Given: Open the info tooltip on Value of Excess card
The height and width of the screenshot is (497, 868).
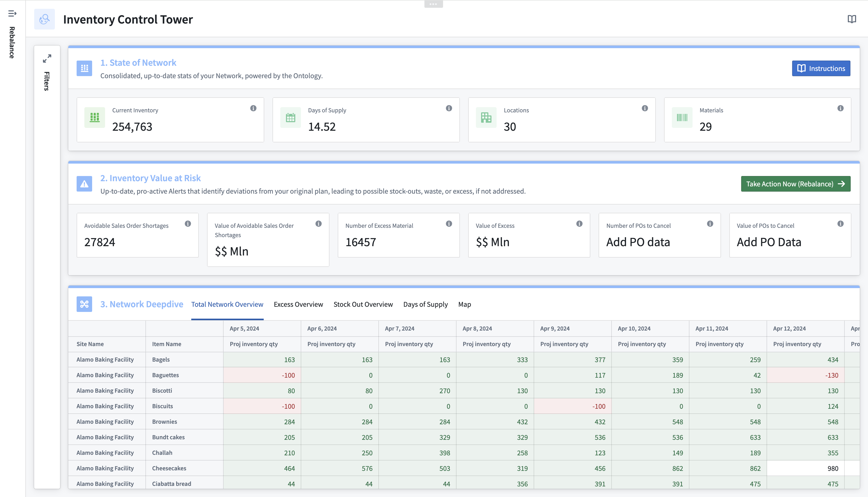Looking at the screenshot, I should tap(579, 224).
